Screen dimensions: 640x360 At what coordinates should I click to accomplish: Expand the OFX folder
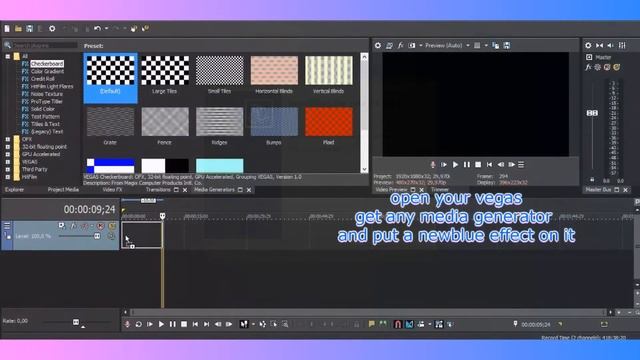[8, 139]
